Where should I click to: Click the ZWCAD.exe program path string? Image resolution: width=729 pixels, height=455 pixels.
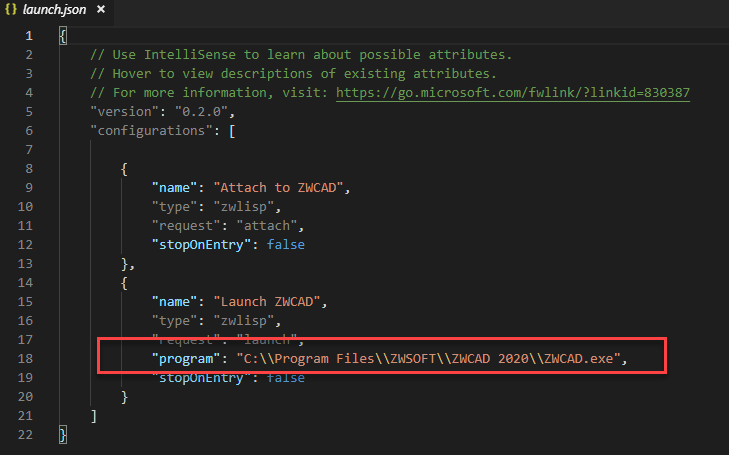(429, 358)
